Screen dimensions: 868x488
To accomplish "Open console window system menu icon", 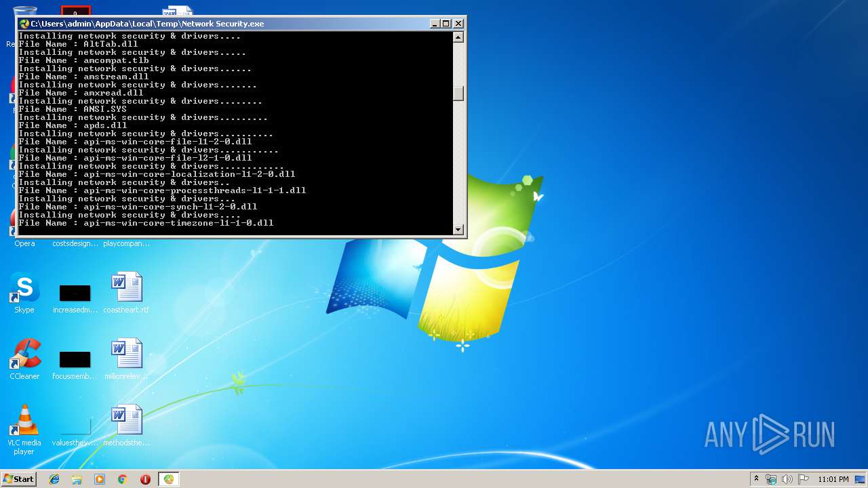I will point(24,24).
